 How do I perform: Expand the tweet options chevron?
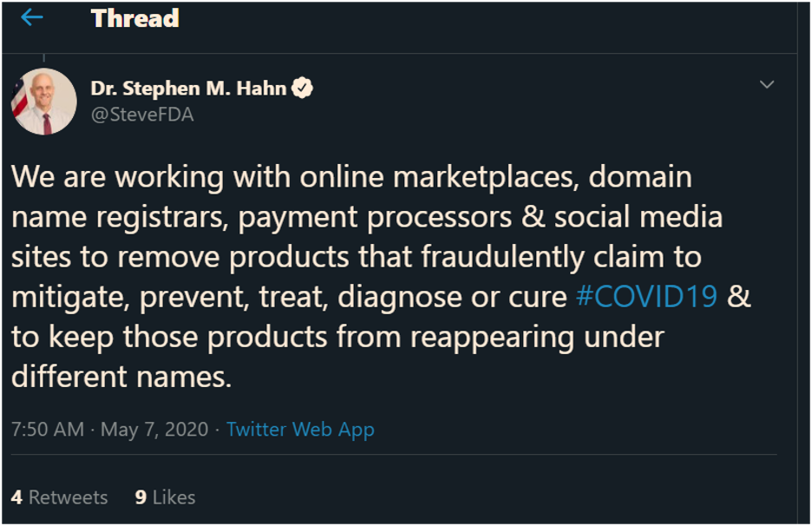(766, 84)
